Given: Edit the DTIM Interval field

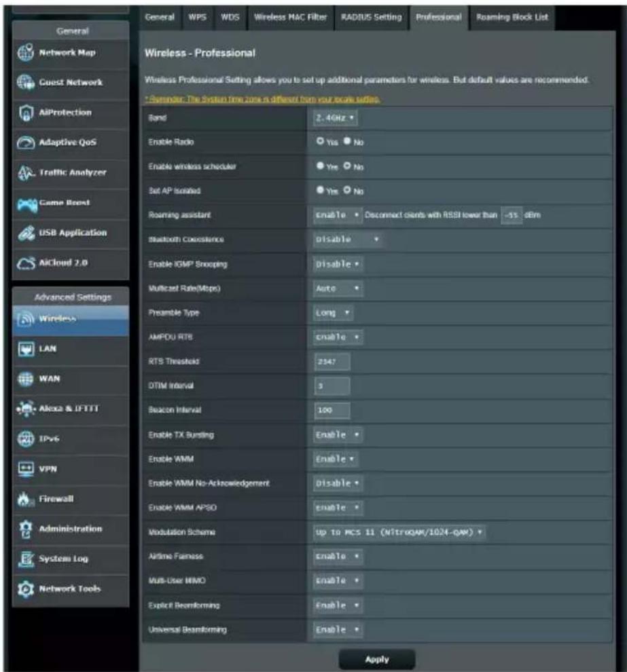Looking at the screenshot, I should coord(332,386).
